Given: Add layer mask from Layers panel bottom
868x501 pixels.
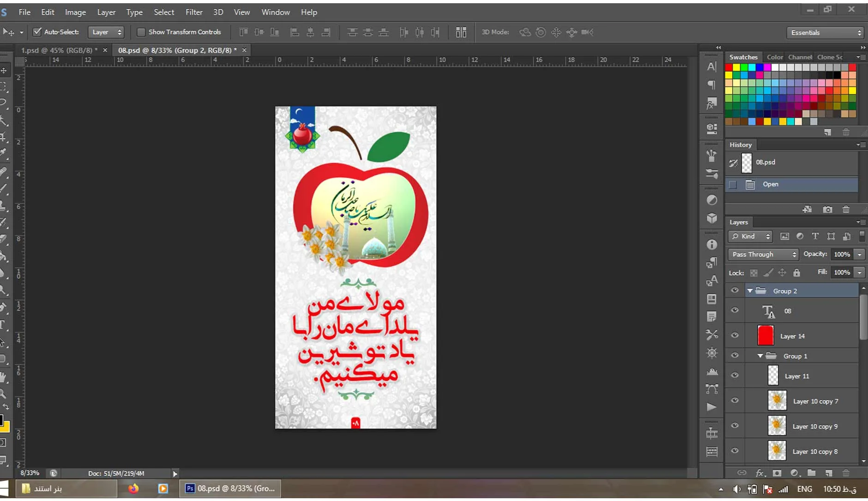Looking at the screenshot, I should 777,473.
